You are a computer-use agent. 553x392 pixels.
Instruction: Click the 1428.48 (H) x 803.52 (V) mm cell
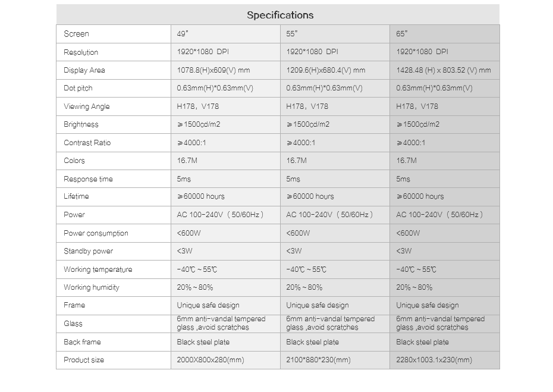pyautogui.click(x=444, y=70)
